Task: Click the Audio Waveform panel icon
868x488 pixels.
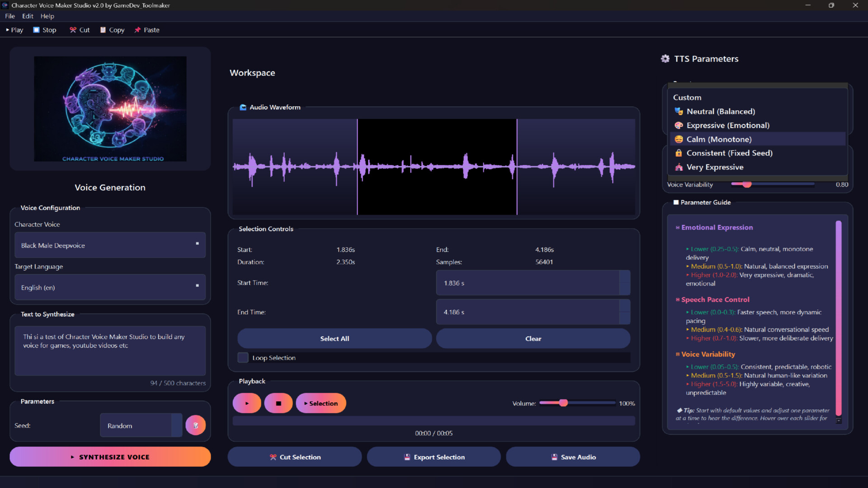Action: coord(243,108)
